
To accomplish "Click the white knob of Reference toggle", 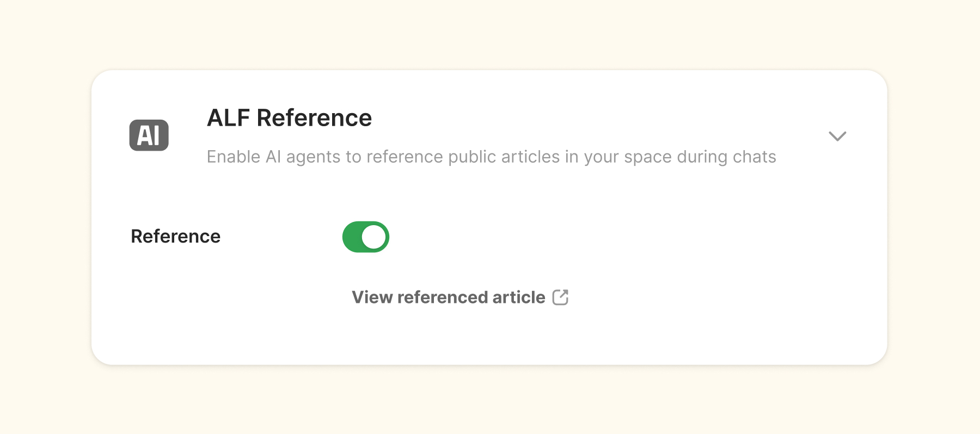I will [x=374, y=237].
